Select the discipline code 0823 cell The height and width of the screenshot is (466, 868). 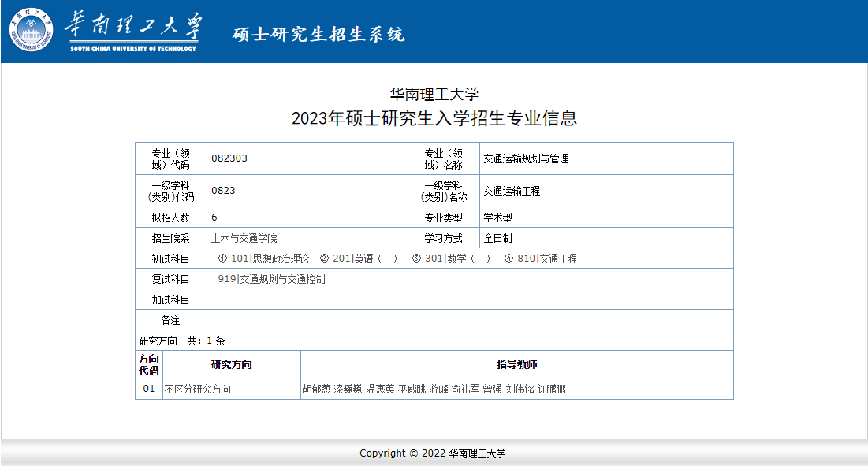(x=307, y=191)
